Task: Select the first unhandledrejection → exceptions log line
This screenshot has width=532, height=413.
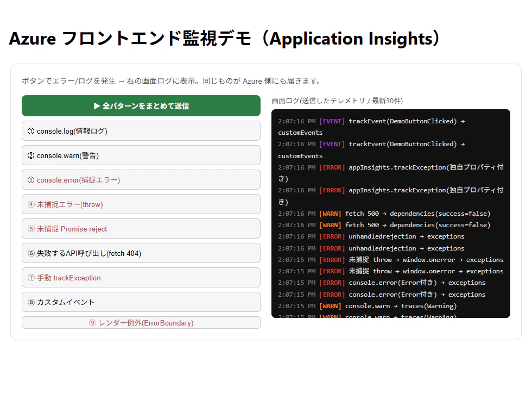Action: click(371, 236)
